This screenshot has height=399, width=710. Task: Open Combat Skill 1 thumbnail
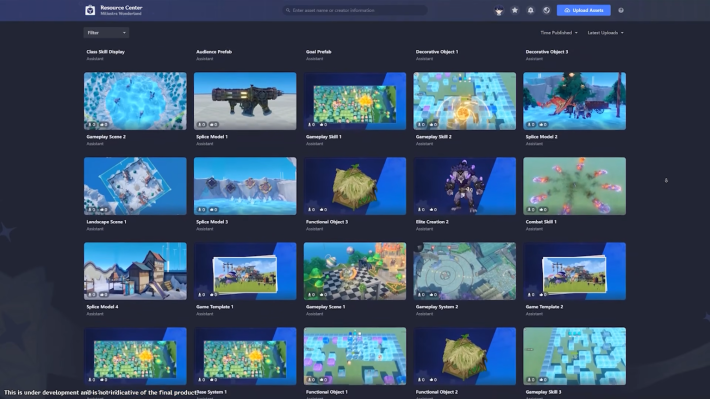point(575,186)
